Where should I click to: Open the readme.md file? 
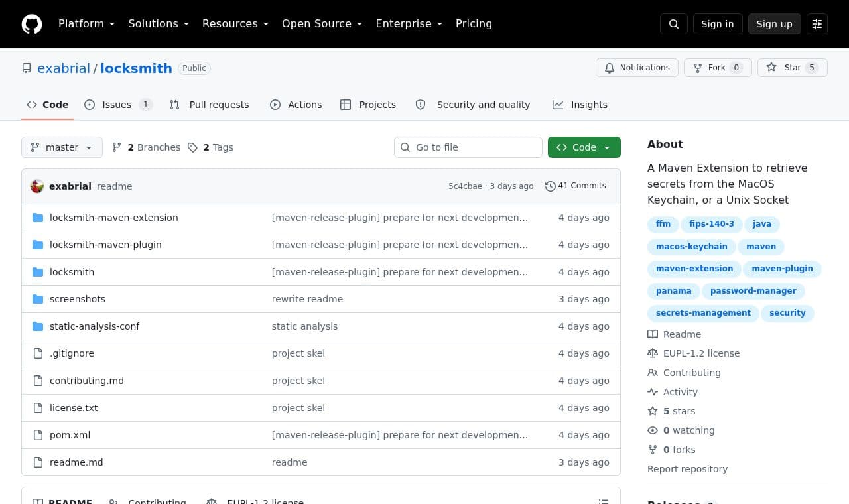76,462
